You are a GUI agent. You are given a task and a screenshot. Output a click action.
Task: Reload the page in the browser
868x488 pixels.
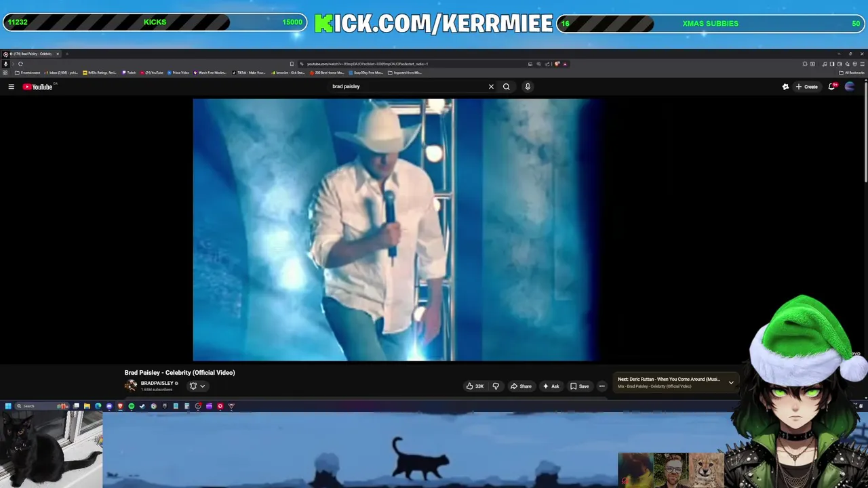click(x=20, y=64)
